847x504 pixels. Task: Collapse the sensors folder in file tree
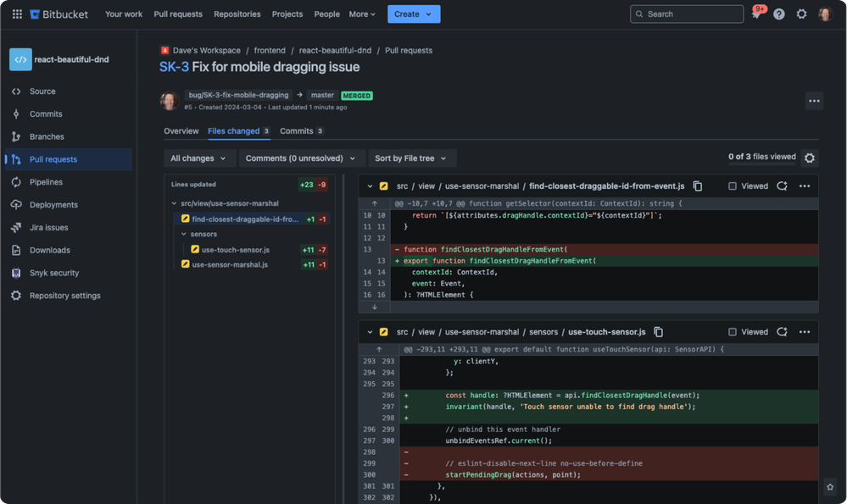[184, 234]
